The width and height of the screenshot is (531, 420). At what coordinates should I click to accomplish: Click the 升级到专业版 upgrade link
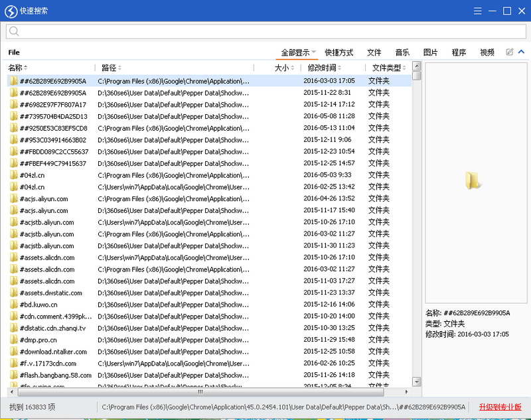coord(500,407)
